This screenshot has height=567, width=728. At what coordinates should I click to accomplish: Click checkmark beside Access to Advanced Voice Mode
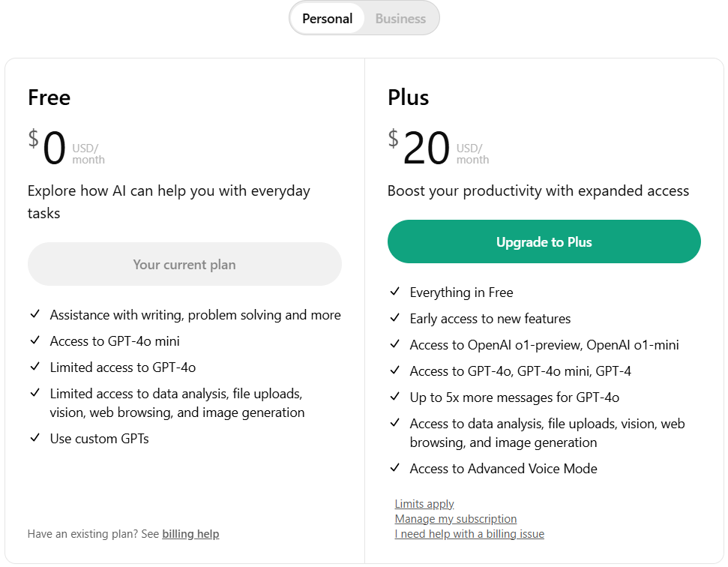[x=394, y=468]
